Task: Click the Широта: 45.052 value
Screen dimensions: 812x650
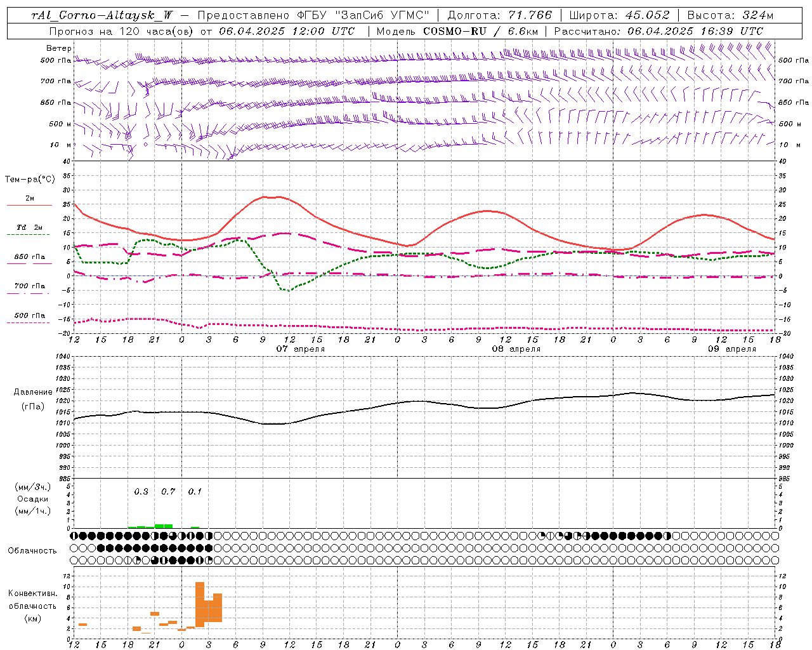Action: 619,15
